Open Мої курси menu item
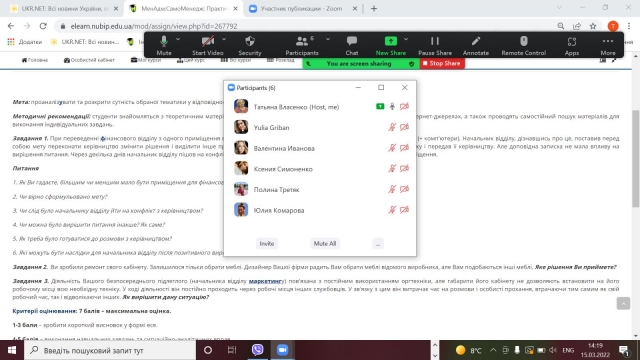Image resolution: width=640 pixels, height=360 pixels. point(146,60)
